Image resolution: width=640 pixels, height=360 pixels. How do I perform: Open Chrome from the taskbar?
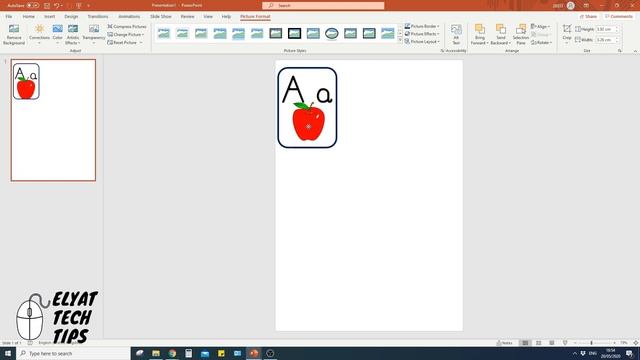pos(172,353)
